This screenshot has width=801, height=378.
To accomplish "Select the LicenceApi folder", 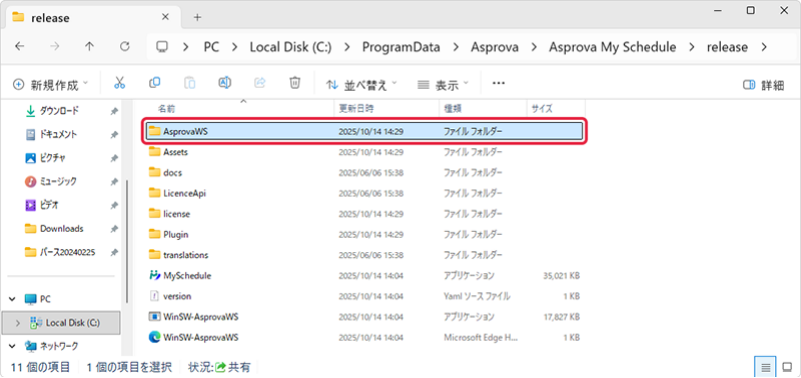I will tap(363, 193).
